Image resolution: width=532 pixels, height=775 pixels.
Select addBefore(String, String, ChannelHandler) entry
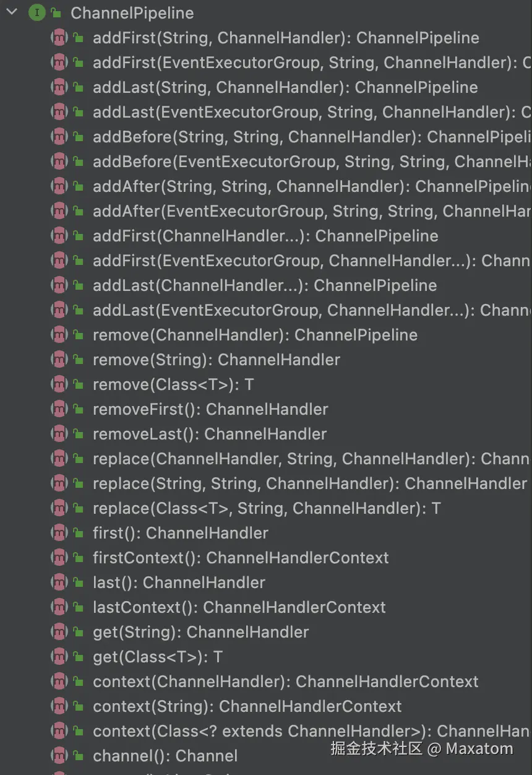click(x=312, y=137)
